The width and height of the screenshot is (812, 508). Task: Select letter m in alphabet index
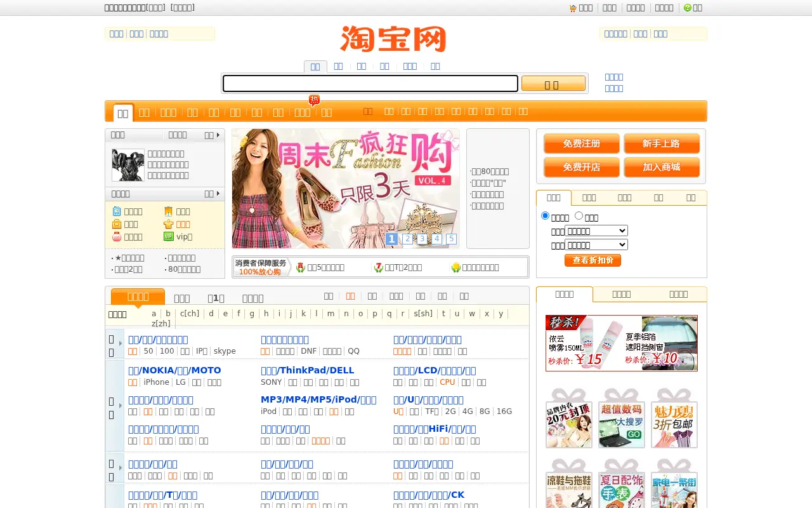(331, 314)
